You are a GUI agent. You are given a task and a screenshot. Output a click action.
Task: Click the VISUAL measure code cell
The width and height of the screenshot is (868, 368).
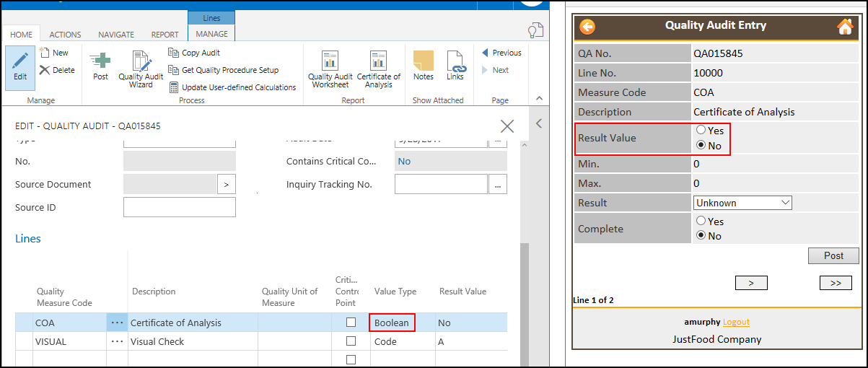pyautogui.click(x=70, y=341)
